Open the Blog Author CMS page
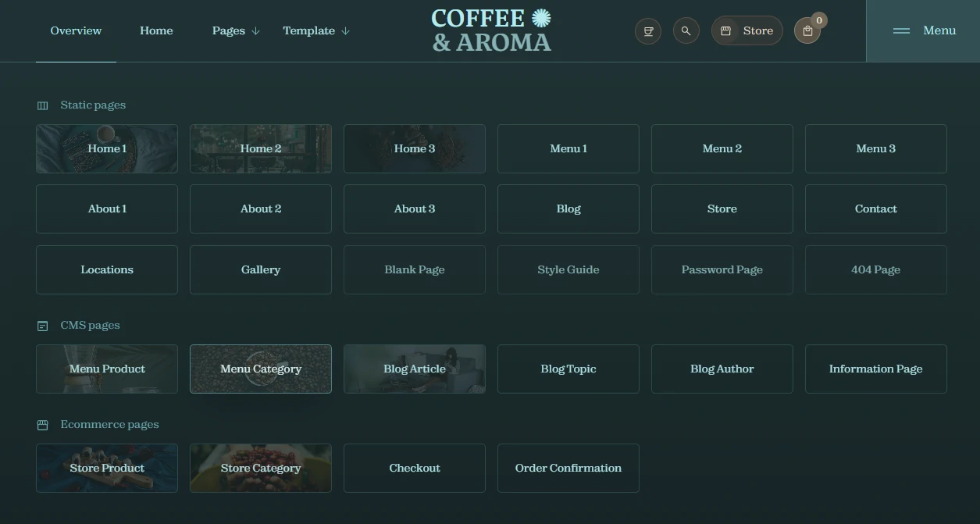 tap(722, 369)
